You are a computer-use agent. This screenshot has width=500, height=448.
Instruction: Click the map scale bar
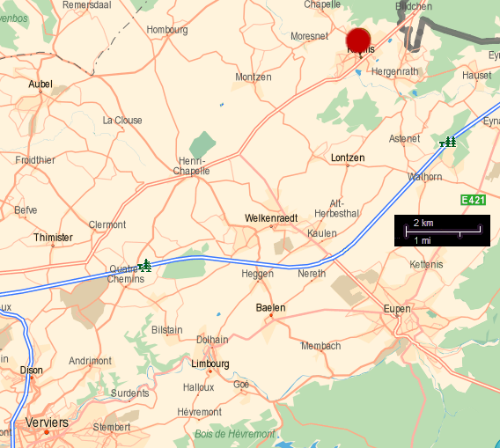click(442, 231)
